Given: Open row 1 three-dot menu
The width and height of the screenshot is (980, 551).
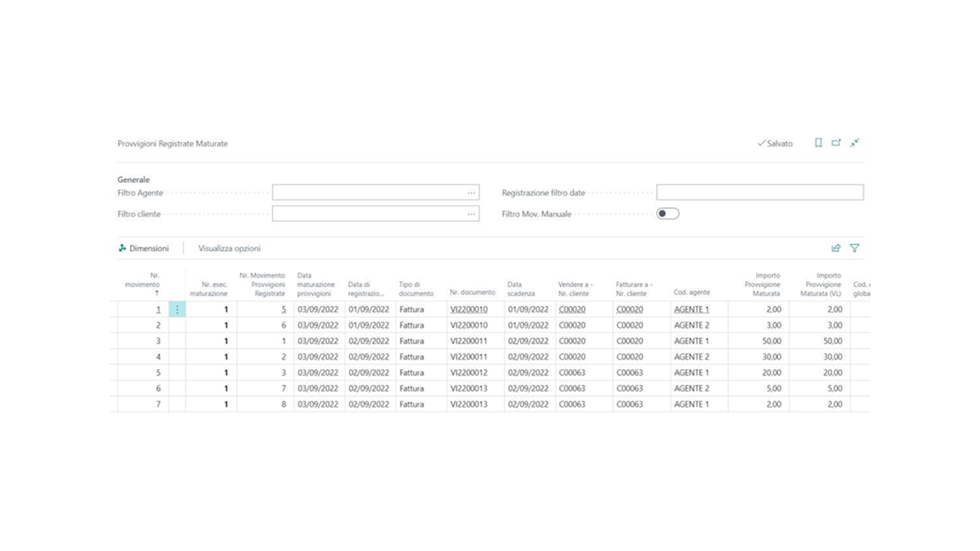Looking at the screenshot, I should 177,309.
